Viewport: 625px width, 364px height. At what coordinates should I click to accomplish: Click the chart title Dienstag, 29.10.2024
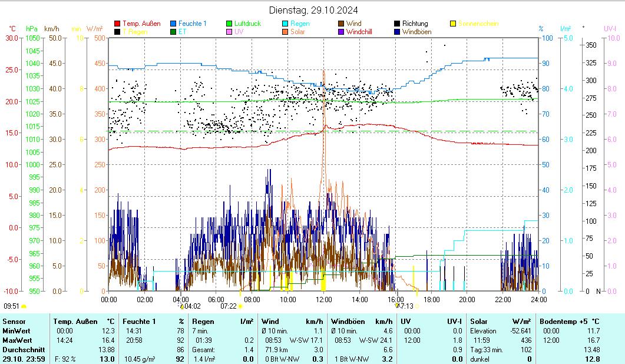313,10
